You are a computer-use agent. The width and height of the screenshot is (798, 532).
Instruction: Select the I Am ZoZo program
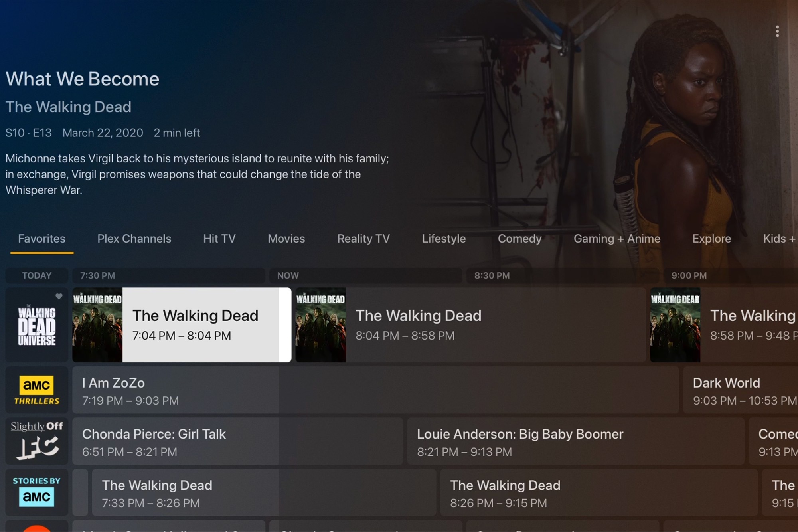pos(375,390)
